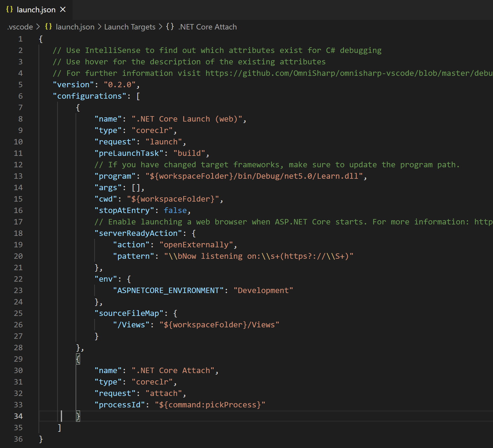
Task: Open the .NET Core Attach breadcrumb dropdown
Action: [207, 27]
